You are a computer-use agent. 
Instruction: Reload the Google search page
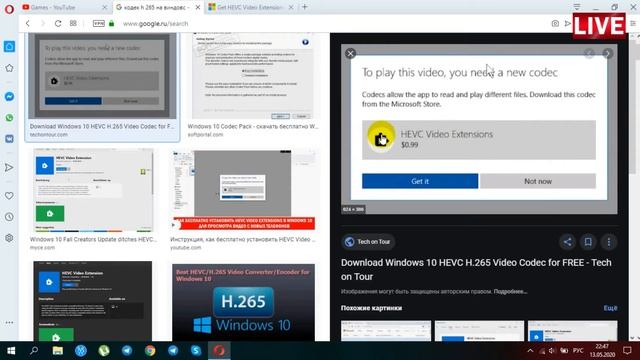tap(58, 24)
